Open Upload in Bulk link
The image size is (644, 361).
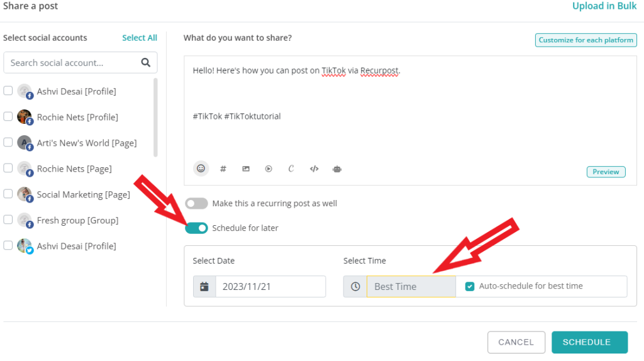604,6
